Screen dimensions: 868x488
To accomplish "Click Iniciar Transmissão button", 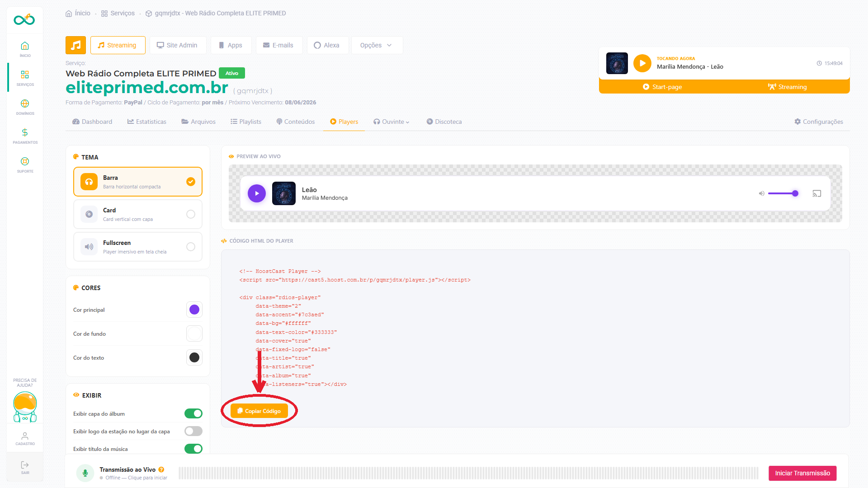I will click(x=802, y=473).
